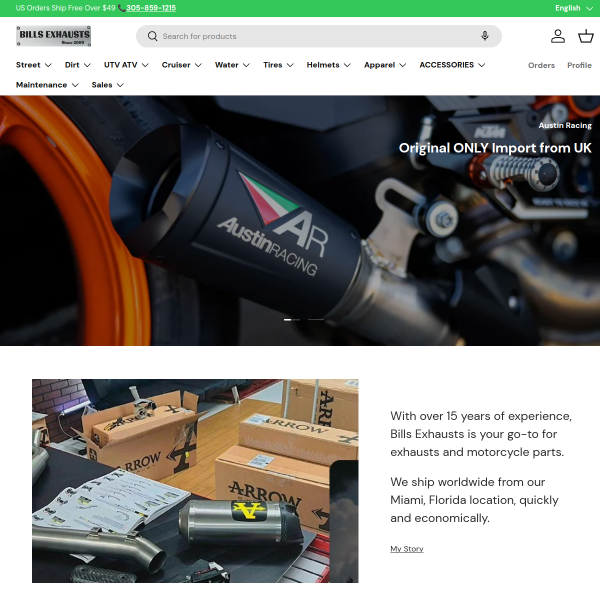Focus the Search for products field
This screenshot has height=600, width=600.
point(319,36)
